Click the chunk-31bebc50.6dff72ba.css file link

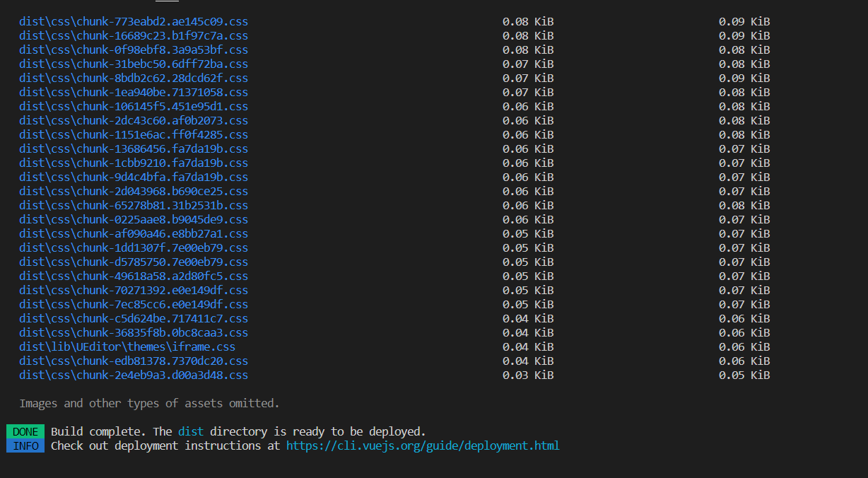click(134, 64)
